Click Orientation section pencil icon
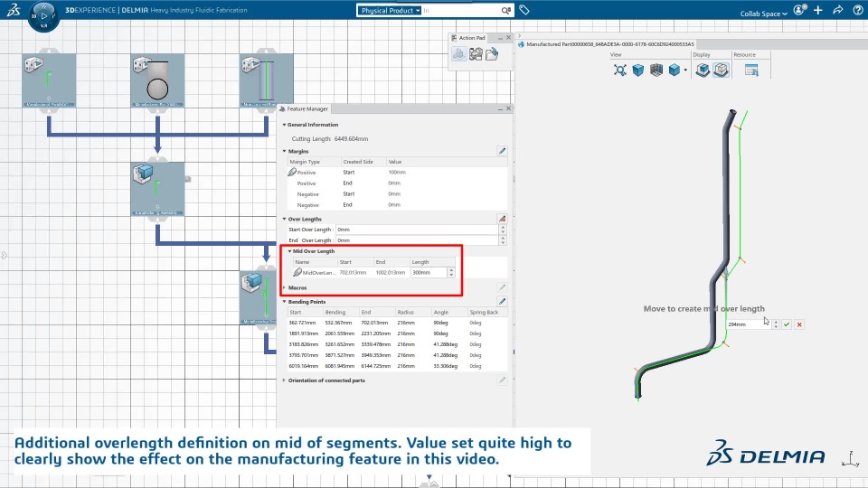 502,380
